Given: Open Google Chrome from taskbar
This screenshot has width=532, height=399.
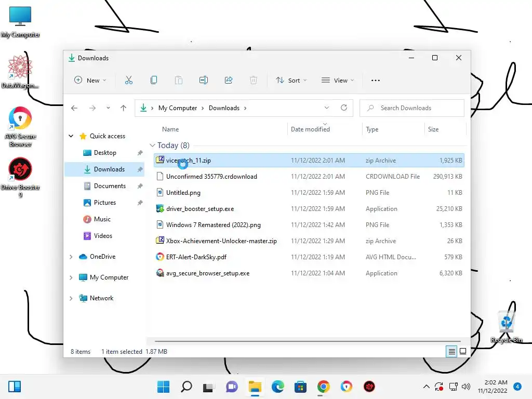Looking at the screenshot, I should 323,387.
